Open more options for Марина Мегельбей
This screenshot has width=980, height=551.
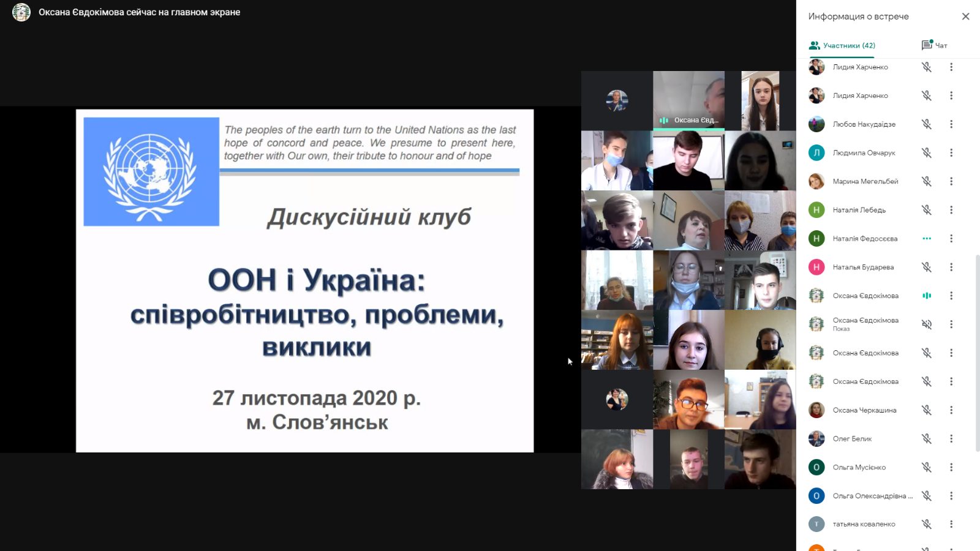click(951, 181)
